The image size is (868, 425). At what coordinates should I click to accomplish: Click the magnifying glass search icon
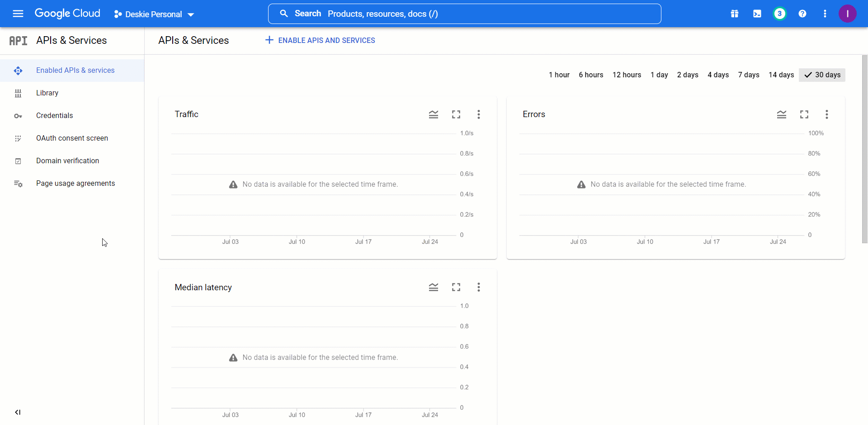click(x=284, y=14)
